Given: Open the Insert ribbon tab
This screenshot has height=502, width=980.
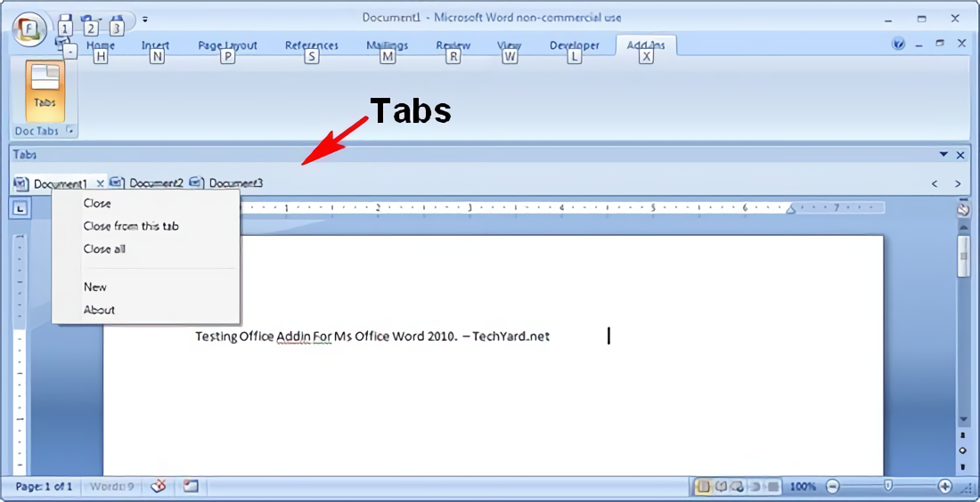Looking at the screenshot, I should (155, 45).
